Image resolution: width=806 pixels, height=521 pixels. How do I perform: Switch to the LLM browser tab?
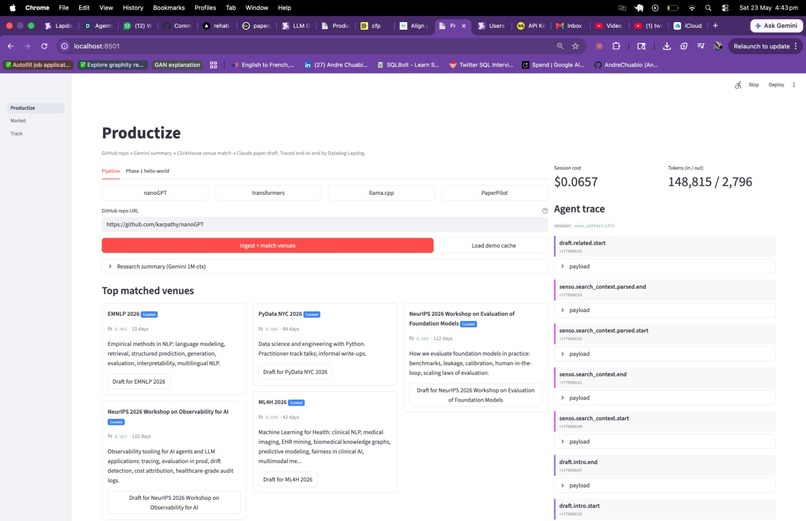296,26
